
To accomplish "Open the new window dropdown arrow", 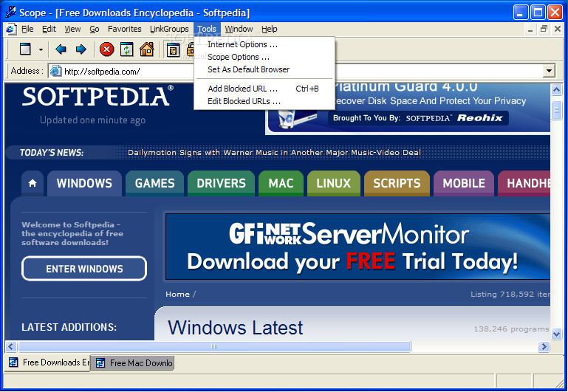I will [41, 49].
